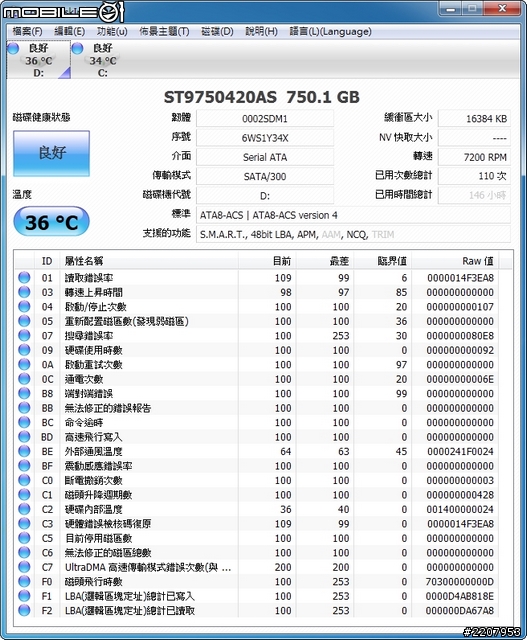The image size is (527, 640).
Task: Click status orb for attribute 0A row
Action: pos(24,364)
